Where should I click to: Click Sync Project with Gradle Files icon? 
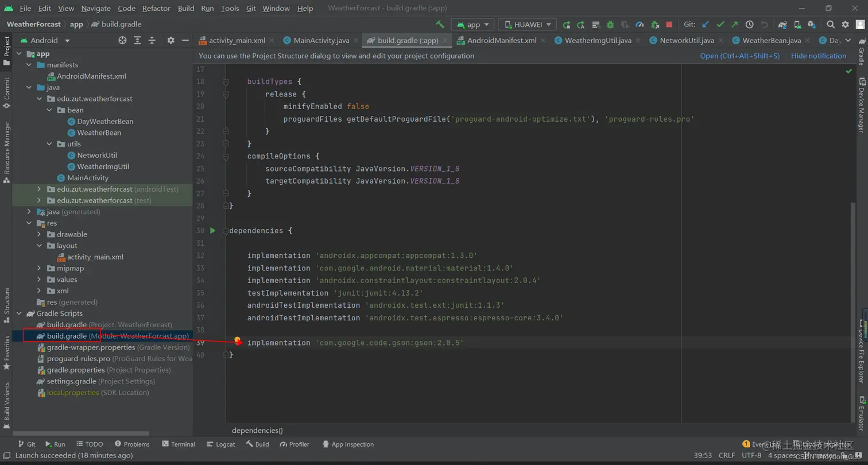point(782,25)
